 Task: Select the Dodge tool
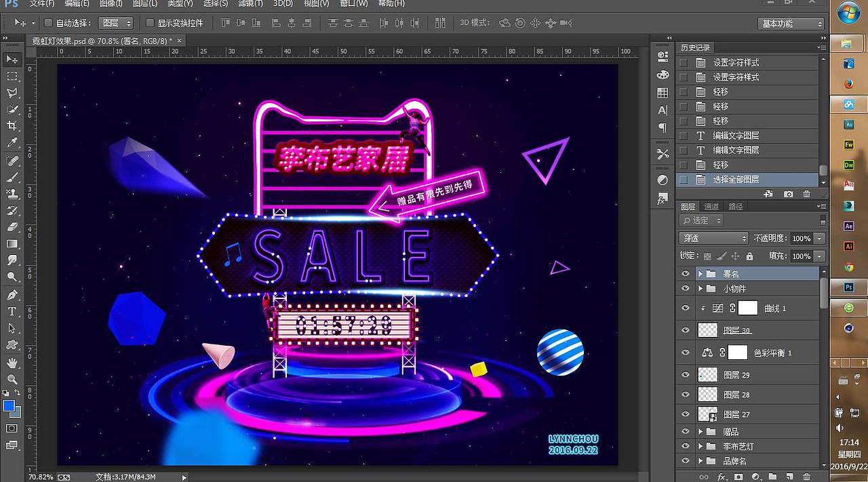(12, 277)
